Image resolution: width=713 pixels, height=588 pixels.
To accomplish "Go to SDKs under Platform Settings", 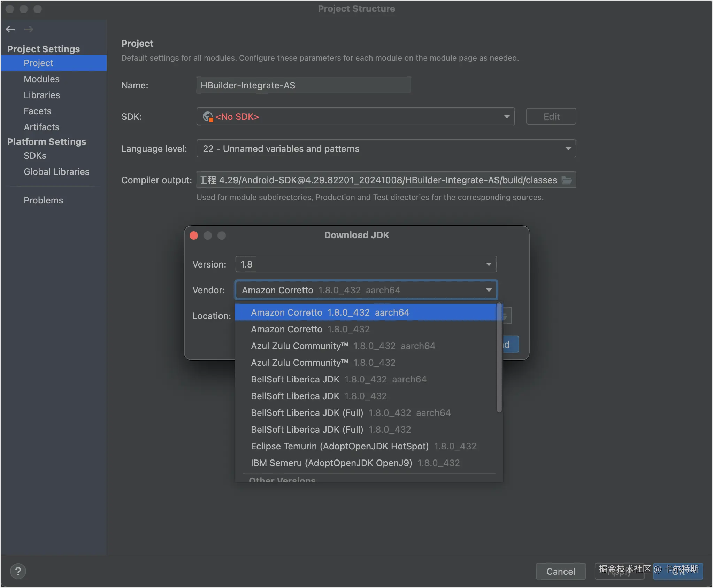I will click(x=35, y=156).
